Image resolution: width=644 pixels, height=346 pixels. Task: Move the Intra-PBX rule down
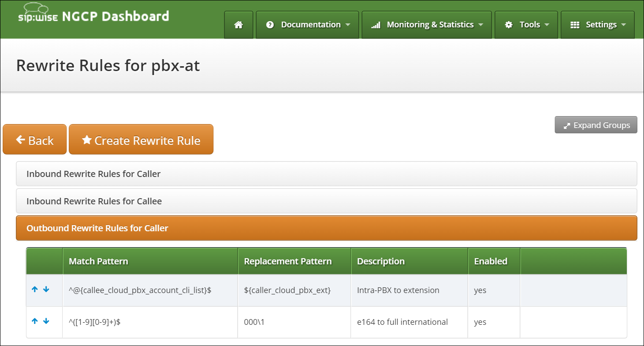[x=46, y=290]
